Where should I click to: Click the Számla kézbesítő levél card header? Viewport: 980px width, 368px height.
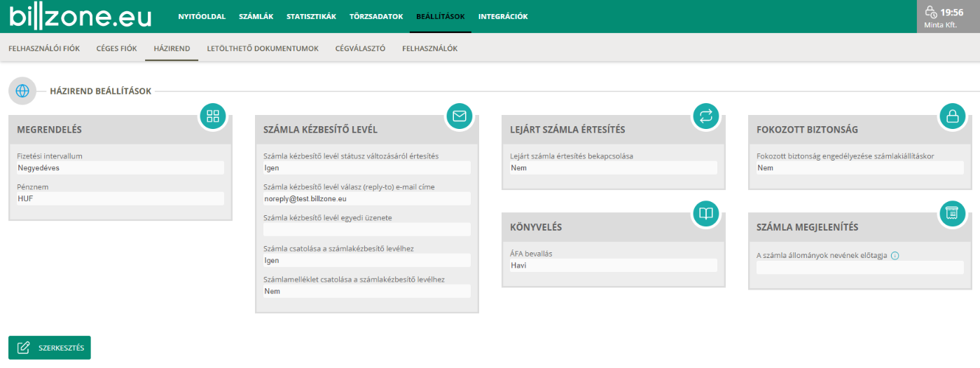click(x=367, y=130)
